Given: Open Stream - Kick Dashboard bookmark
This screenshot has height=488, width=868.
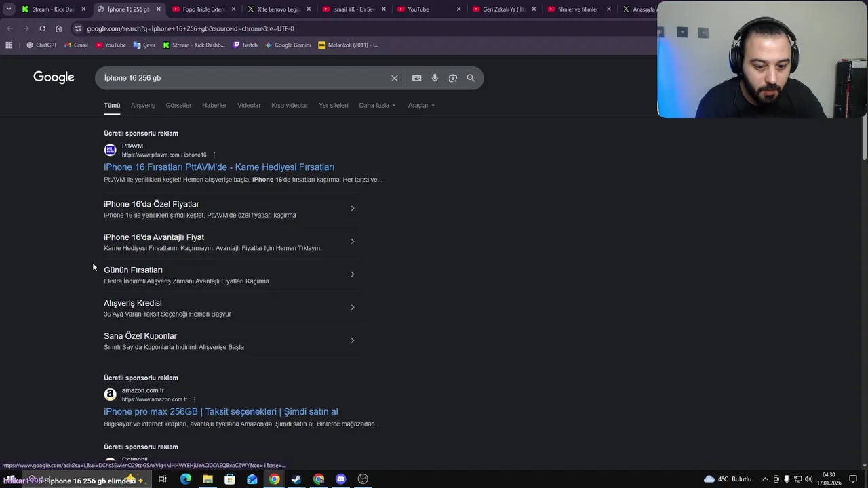Looking at the screenshot, I should [194, 45].
